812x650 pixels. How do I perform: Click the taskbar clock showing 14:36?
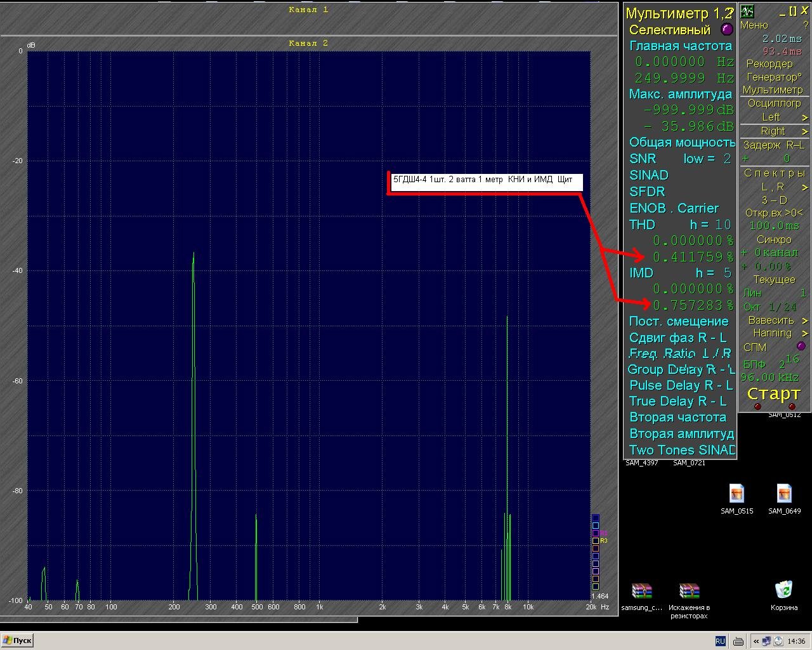[796, 641]
